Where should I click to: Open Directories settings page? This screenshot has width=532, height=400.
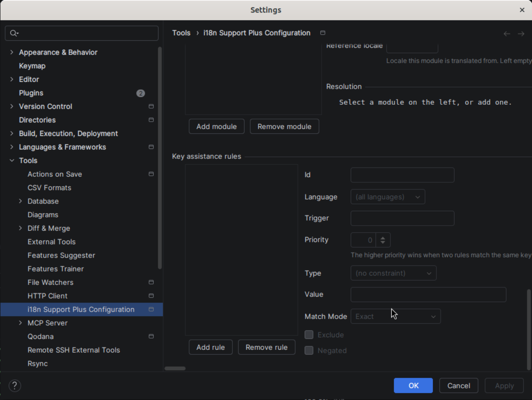tap(37, 120)
